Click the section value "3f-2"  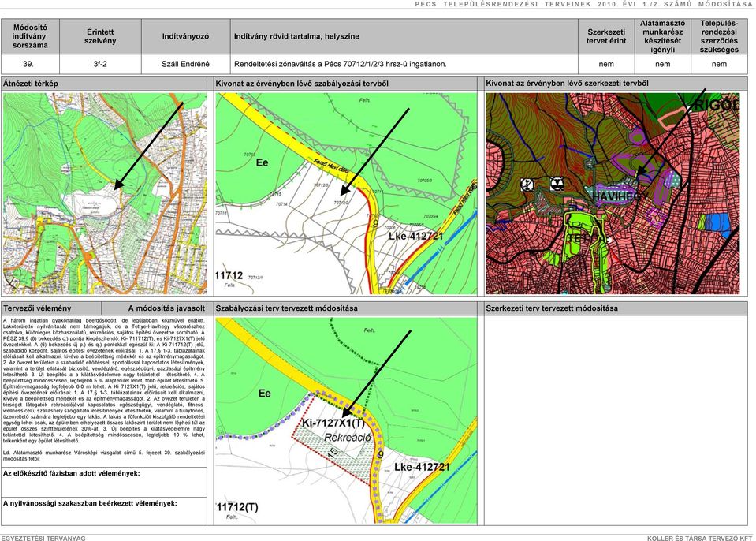point(100,64)
